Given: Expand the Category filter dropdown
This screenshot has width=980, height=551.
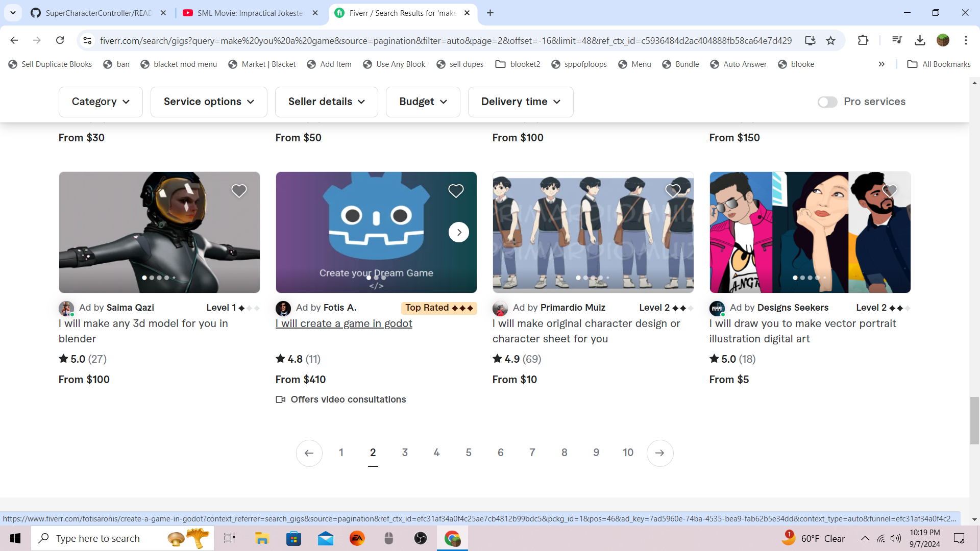Looking at the screenshot, I should pos(101,102).
